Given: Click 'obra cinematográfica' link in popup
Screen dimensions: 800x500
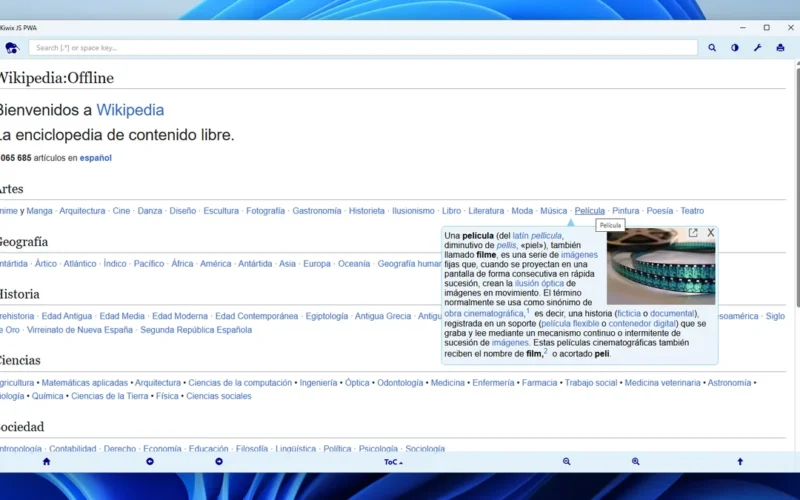Looking at the screenshot, I should coord(484,313).
